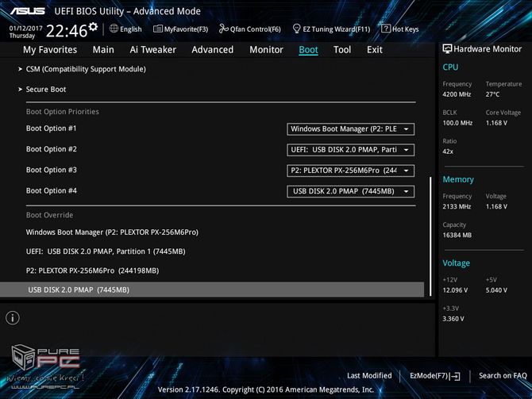The width and height of the screenshot is (532, 399).
Task: Click Last Modified
Action: [x=369, y=376]
